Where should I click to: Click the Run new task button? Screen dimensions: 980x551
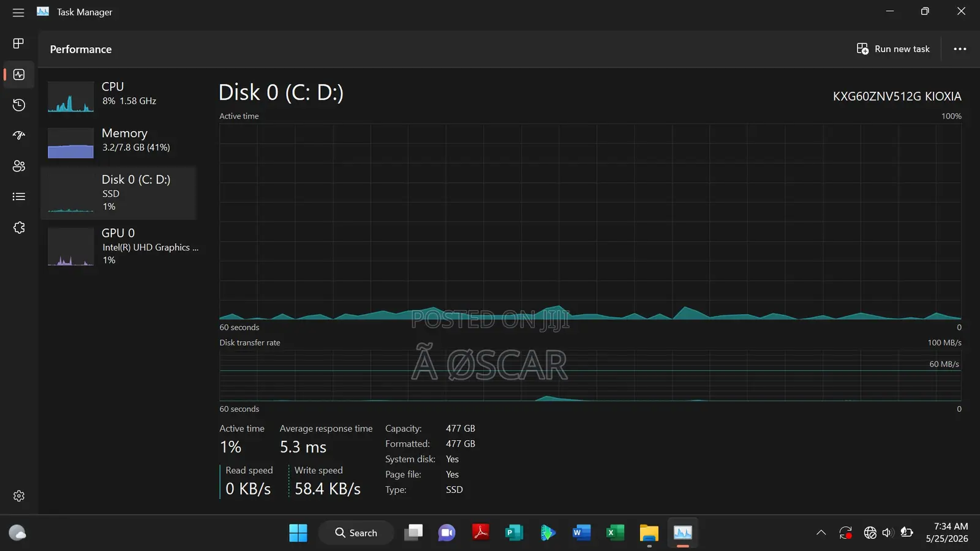point(893,49)
